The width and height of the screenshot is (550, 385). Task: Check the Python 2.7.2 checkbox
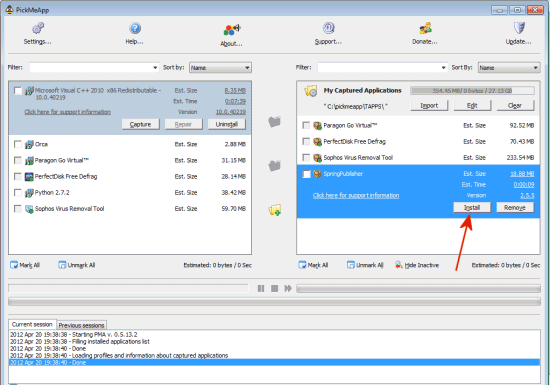coord(18,193)
